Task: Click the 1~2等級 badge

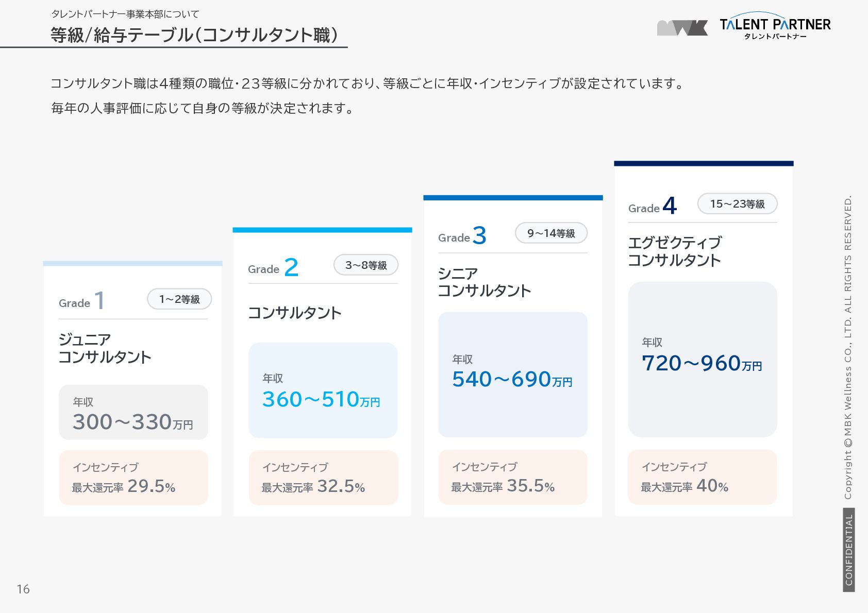Action: (179, 299)
